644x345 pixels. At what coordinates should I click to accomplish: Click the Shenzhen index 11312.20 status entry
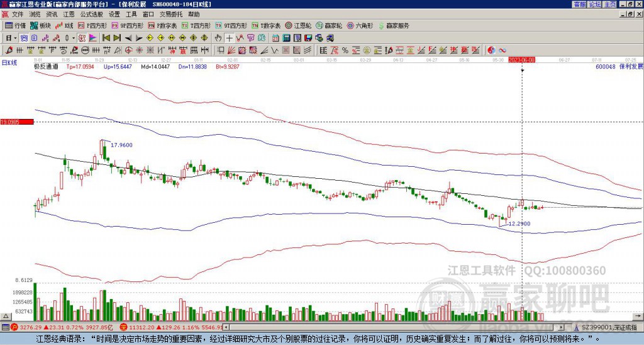point(171,327)
